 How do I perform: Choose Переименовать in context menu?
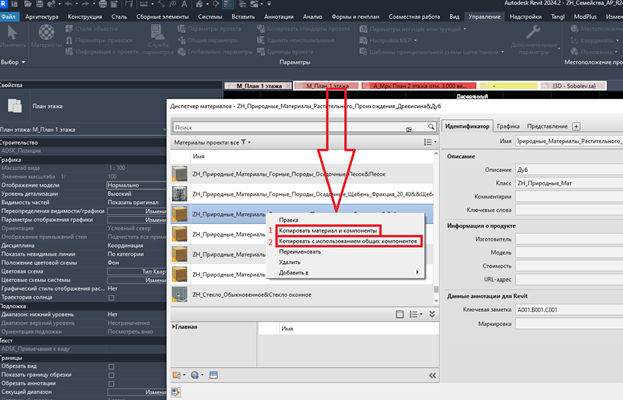tap(300, 251)
